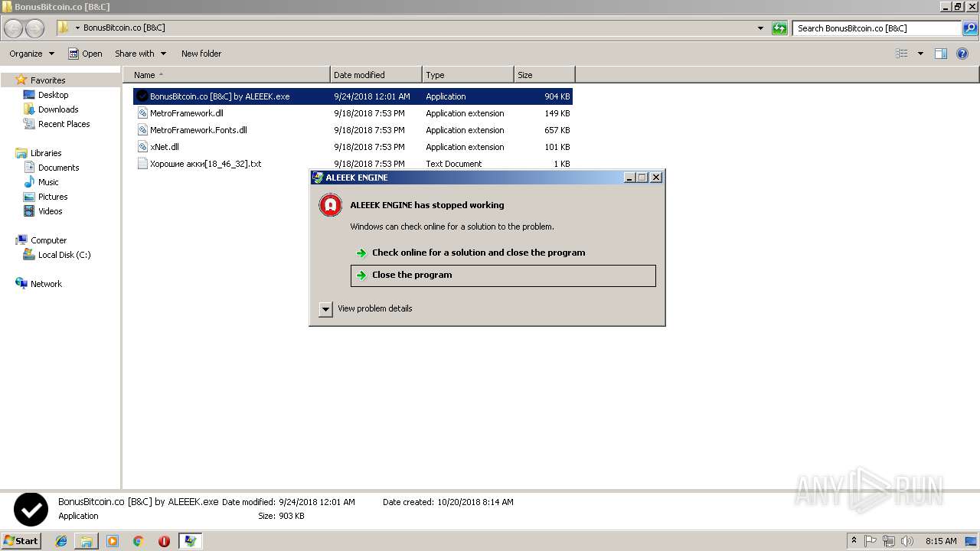Image resolution: width=980 pixels, height=551 pixels.
Task: Select the xNet.dll file icon
Action: (x=142, y=147)
